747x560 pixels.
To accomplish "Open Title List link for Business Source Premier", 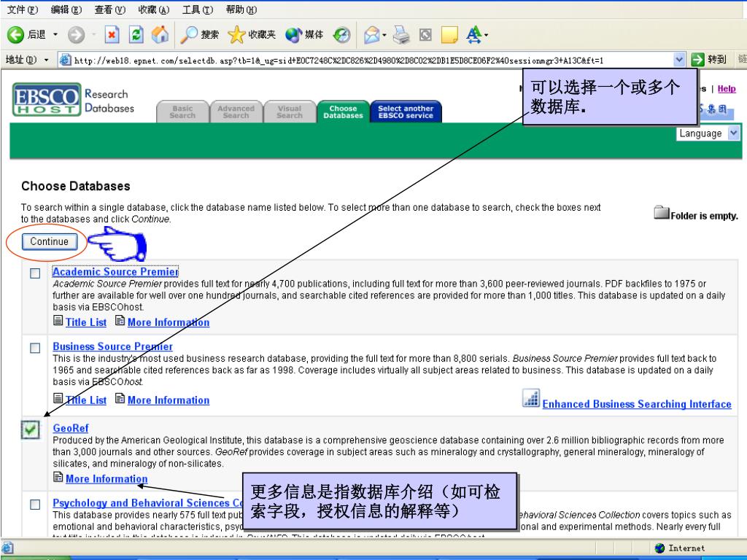I will click(x=86, y=400).
